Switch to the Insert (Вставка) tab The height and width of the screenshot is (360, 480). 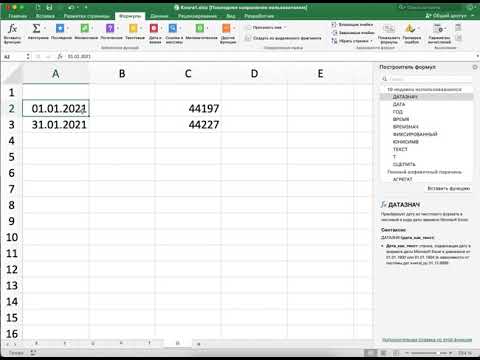tap(45, 16)
